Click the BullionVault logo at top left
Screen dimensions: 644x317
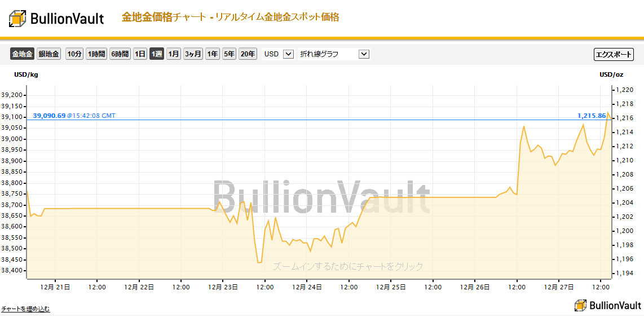pos(57,18)
